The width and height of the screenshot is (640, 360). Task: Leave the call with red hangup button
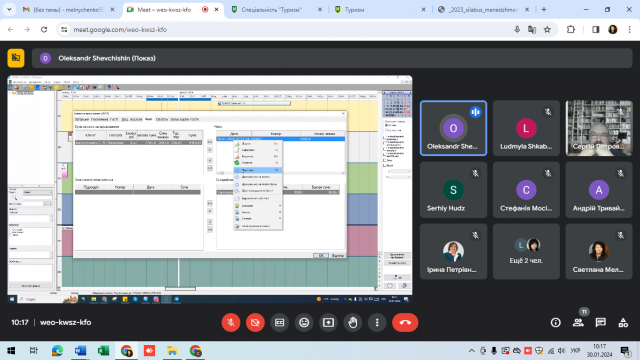click(x=405, y=322)
